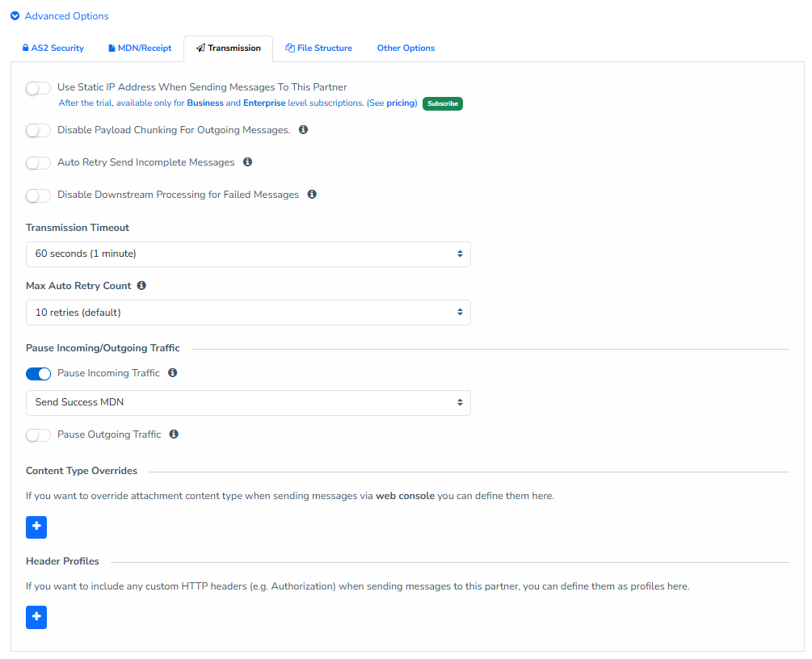Viewport: 812px width, 659px height.
Task: Toggle Disable Payload Chunking switch
Action: tap(38, 131)
